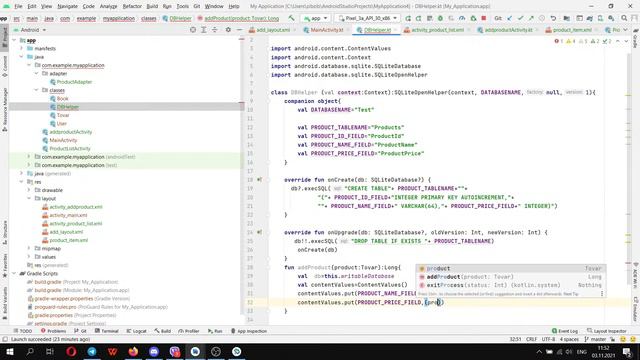Click the master Git branch widget

click(596, 339)
